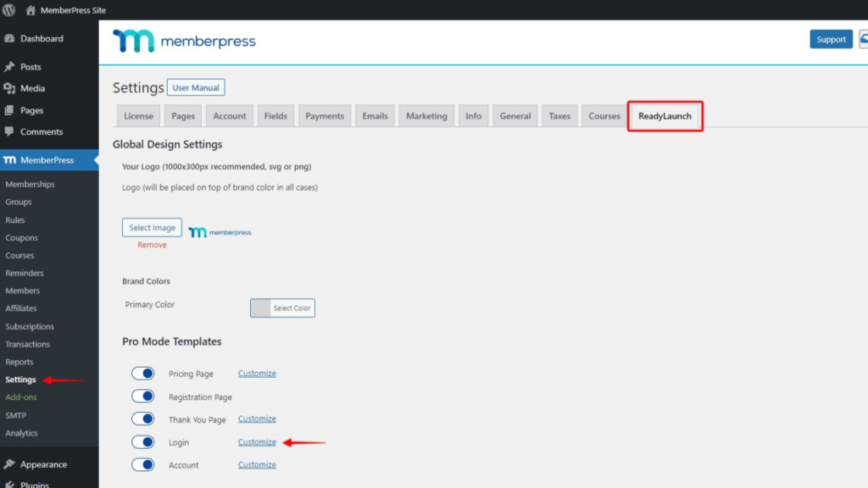Click the Pages sidebar icon
The width and height of the screenshot is (868, 488).
pyautogui.click(x=10, y=110)
